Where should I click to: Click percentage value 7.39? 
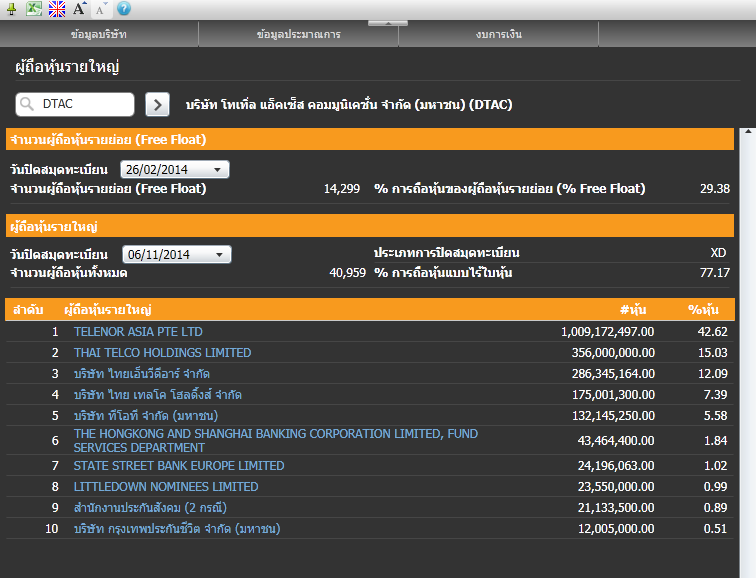[716, 395]
